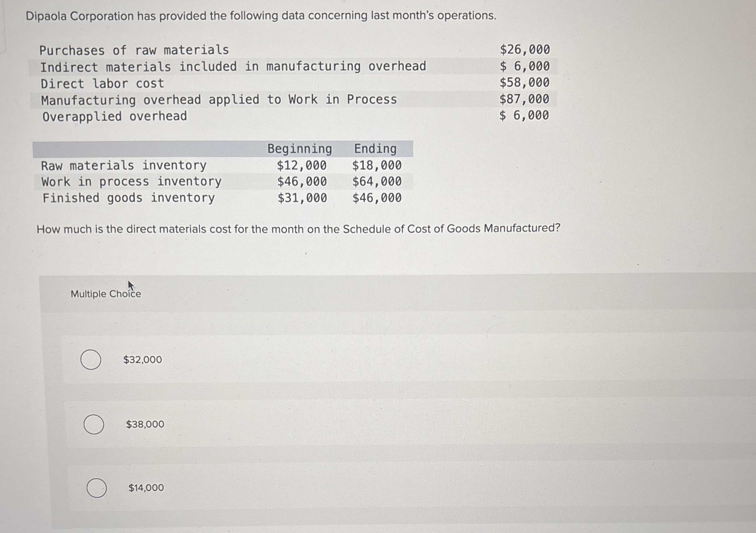The image size is (756, 533).
Task: Click the question about direct materials cost
Action: tap(298, 229)
